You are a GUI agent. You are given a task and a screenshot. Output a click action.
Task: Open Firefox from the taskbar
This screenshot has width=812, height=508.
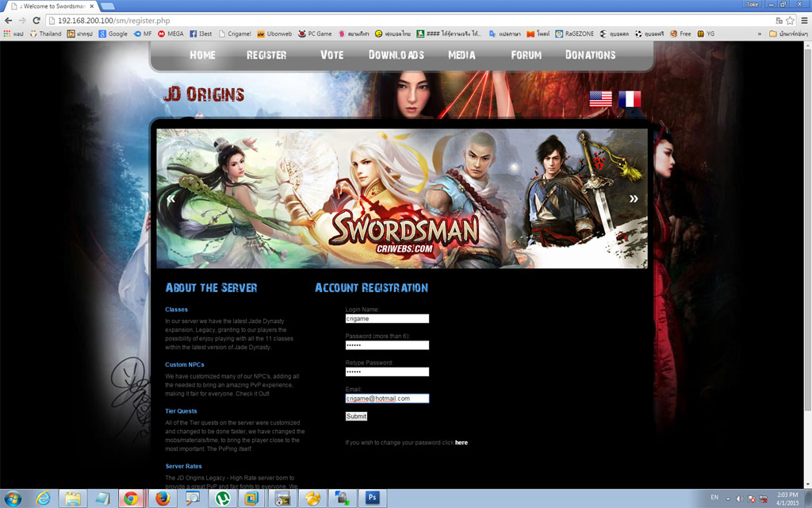(163, 498)
